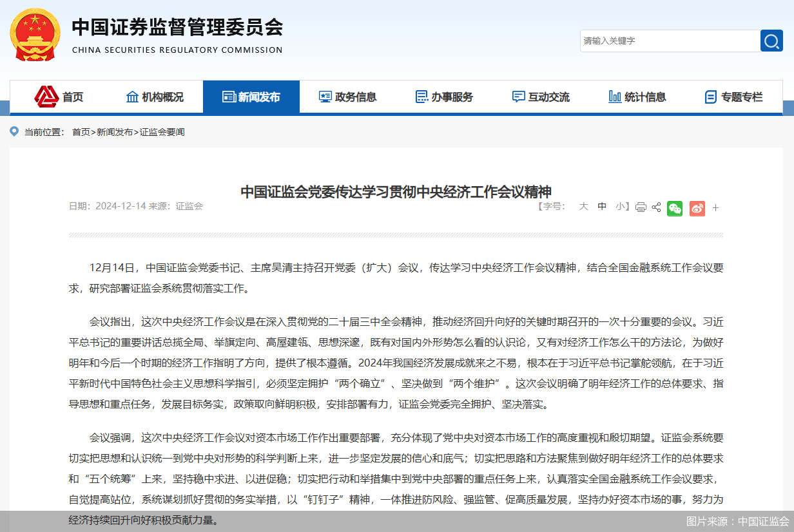Viewport: 794px width, 532px height.
Task: Open the 政务信息 navigation tab
Action: point(348,97)
